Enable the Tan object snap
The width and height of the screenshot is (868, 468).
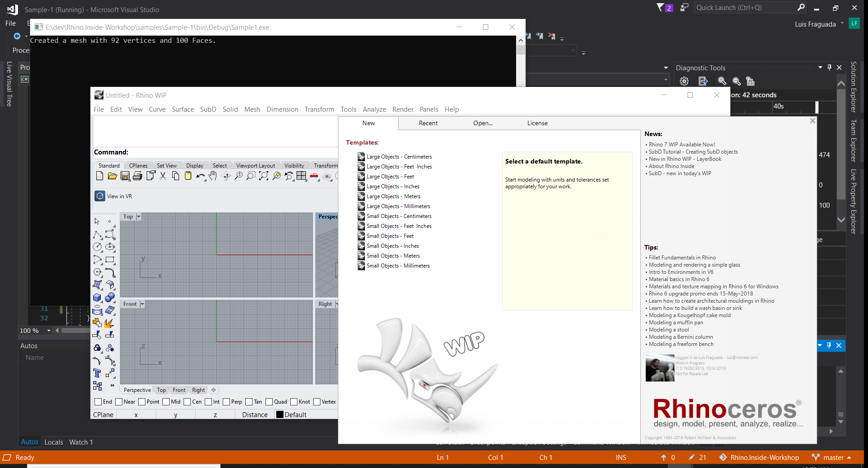click(x=249, y=402)
